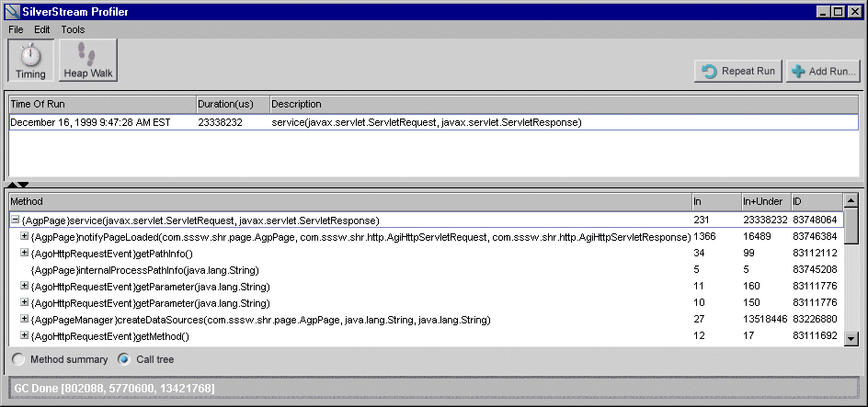Sort by the In column header

point(715,201)
